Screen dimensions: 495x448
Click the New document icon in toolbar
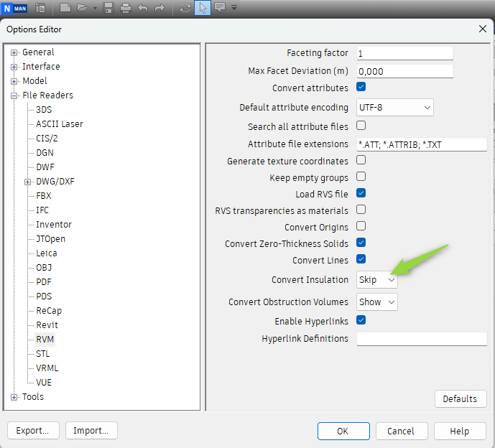[65, 7]
